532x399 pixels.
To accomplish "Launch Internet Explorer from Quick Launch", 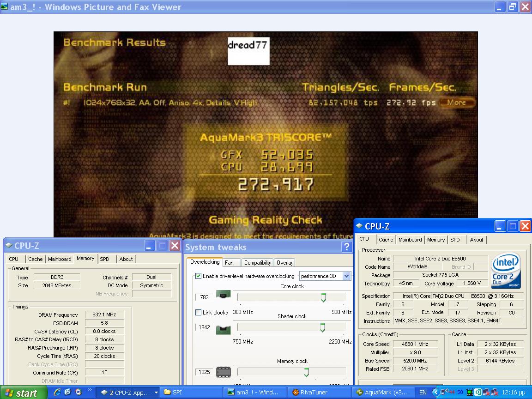I will click(57, 392).
